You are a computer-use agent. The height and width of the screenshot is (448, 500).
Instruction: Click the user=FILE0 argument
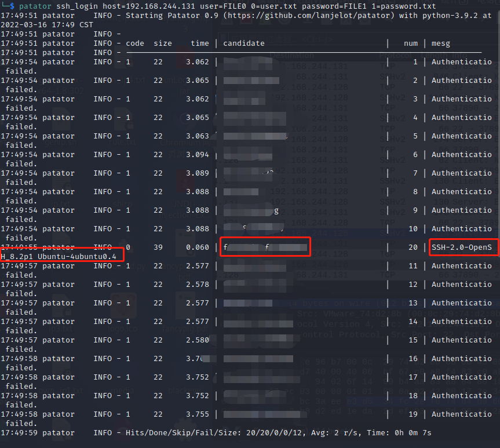click(223, 6)
